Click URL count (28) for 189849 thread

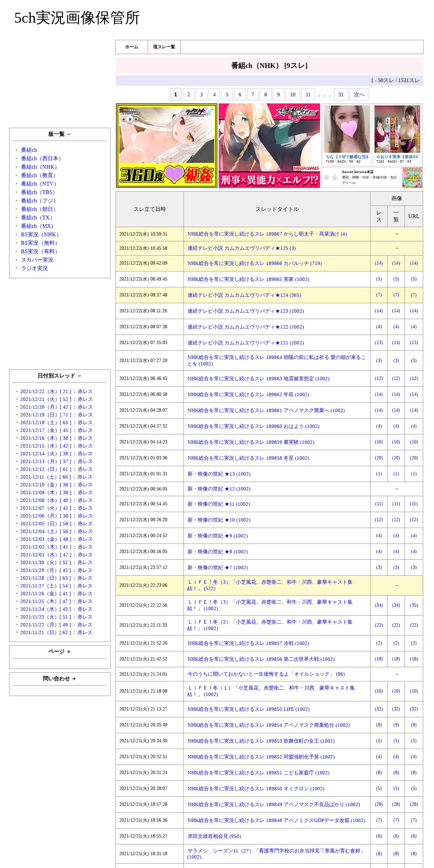414,804
